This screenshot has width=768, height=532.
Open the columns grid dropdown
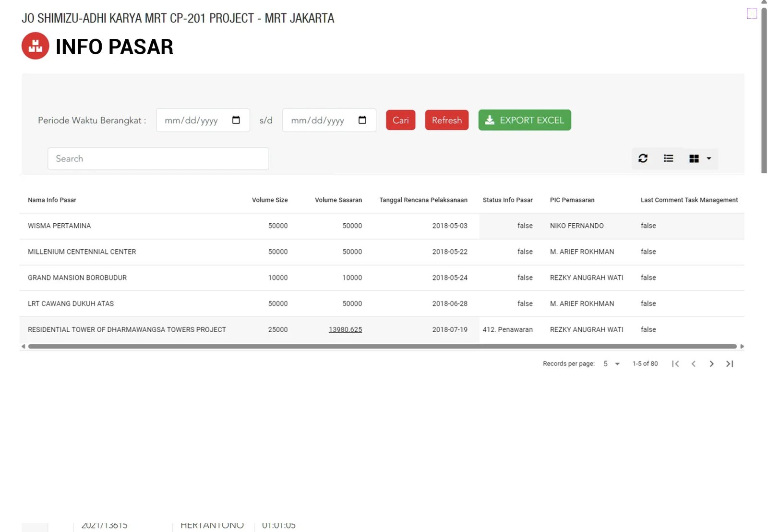click(x=699, y=158)
